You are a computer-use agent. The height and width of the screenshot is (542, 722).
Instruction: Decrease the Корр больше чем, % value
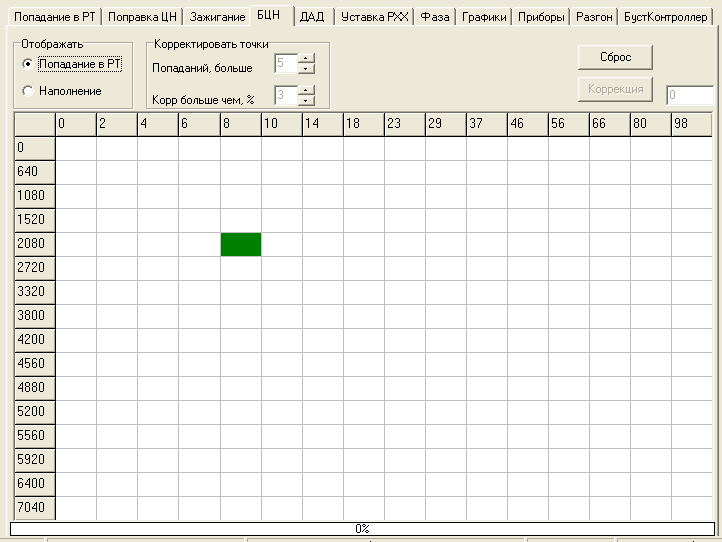[306, 100]
